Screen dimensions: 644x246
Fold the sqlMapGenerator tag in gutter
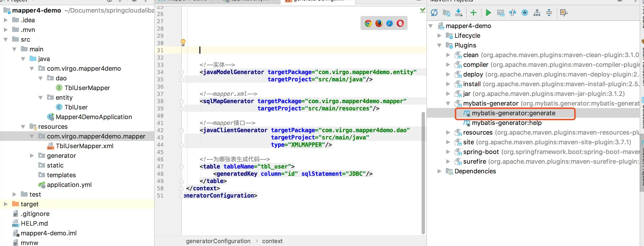pos(181,101)
